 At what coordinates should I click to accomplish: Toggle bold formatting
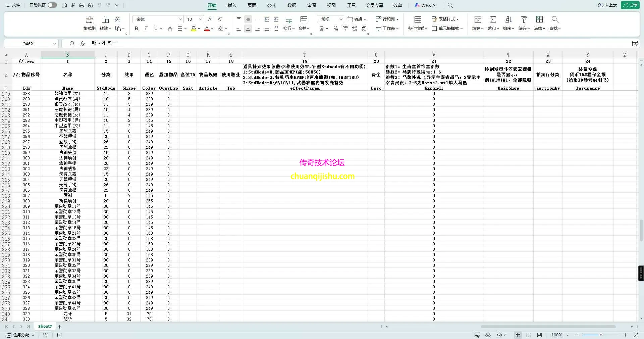coord(136,29)
